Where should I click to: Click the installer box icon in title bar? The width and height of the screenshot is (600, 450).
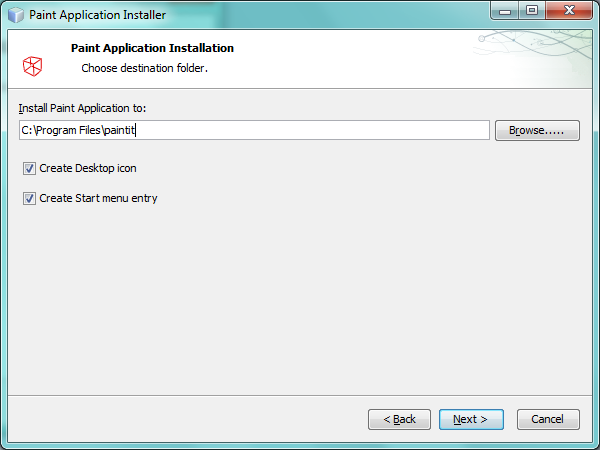point(15,15)
